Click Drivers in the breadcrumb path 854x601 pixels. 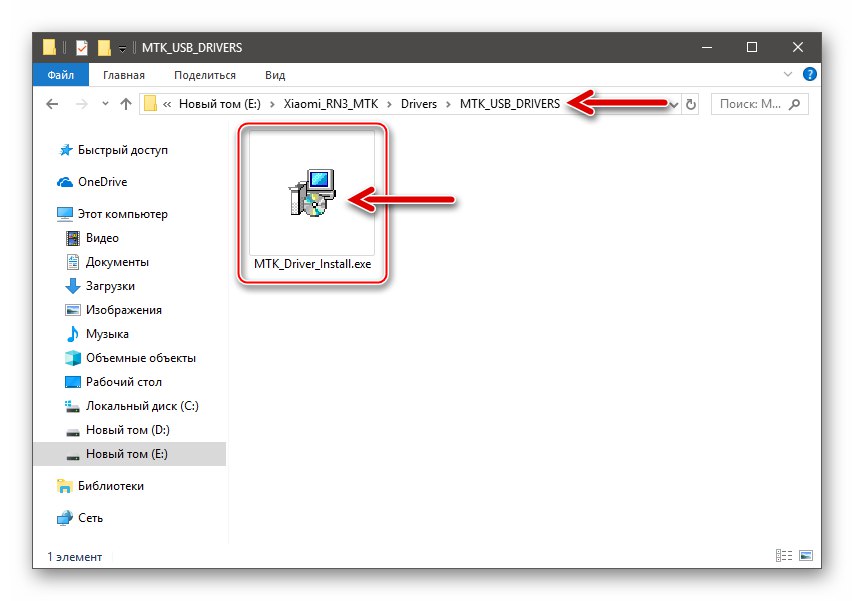pyautogui.click(x=419, y=104)
